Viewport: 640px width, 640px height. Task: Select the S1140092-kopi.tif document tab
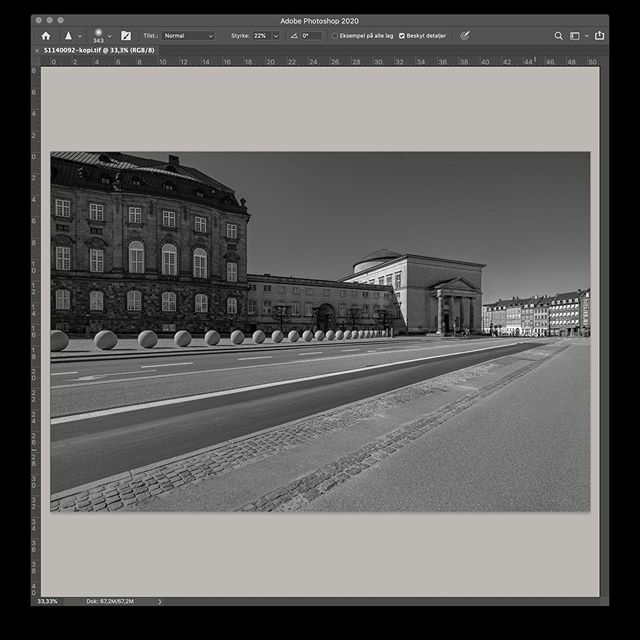coord(99,50)
